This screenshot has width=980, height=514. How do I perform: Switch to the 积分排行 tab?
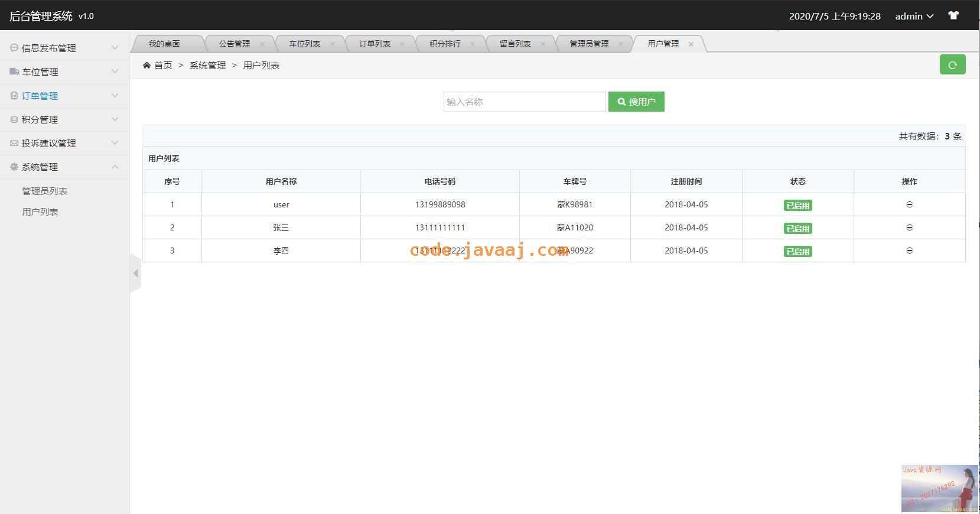445,44
